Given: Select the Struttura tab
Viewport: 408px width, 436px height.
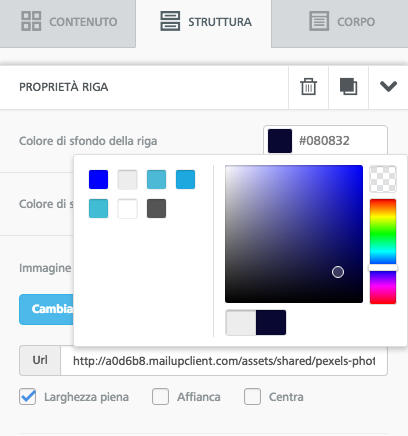Looking at the screenshot, I should pos(204,23).
